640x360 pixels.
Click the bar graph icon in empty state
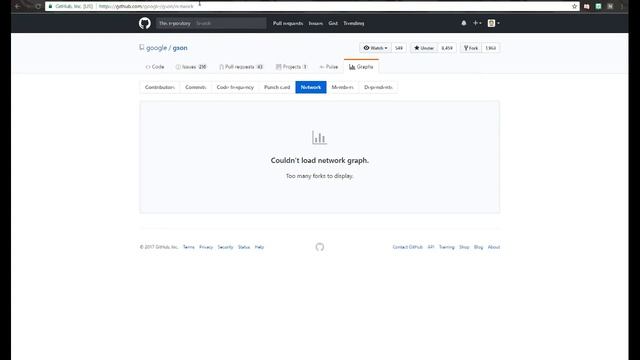pos(319,138)
